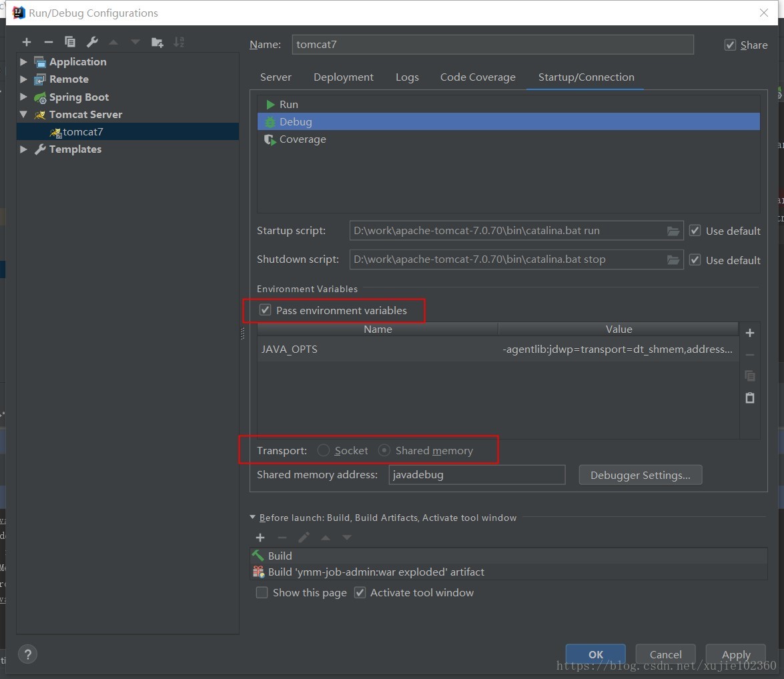Screen dimensions: 784x679
Task: Sort configurations alphabetically icon
Action: (179, 43)
